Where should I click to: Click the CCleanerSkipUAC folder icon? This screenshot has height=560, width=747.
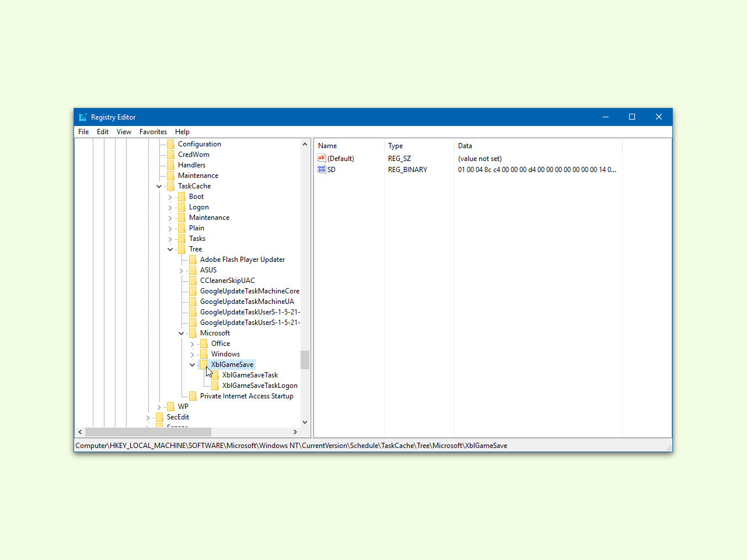tap(193, 281)
